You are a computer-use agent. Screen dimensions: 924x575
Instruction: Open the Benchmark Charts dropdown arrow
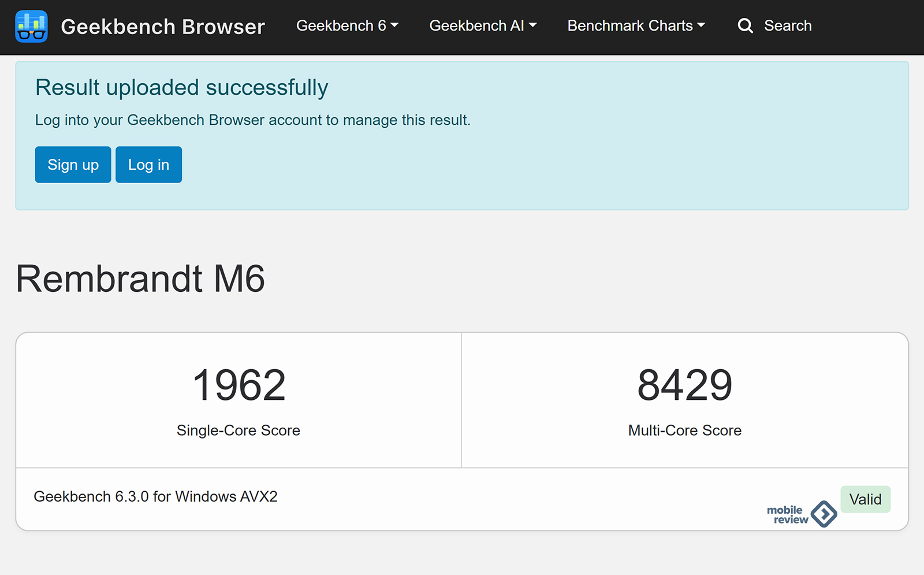[x=701, y=25]
